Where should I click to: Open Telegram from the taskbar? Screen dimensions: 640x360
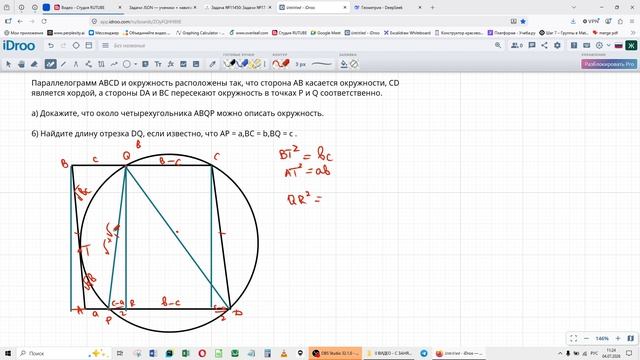[424, 353]
